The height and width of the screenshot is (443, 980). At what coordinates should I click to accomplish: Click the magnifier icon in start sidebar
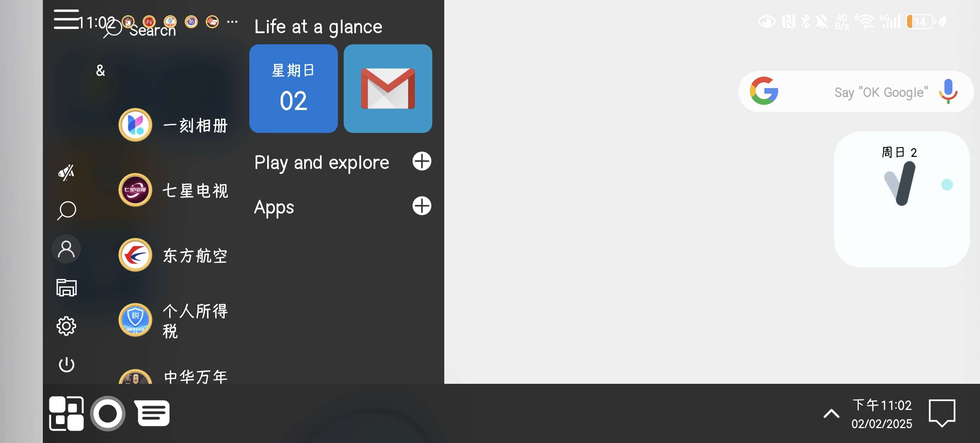[66, 211]
